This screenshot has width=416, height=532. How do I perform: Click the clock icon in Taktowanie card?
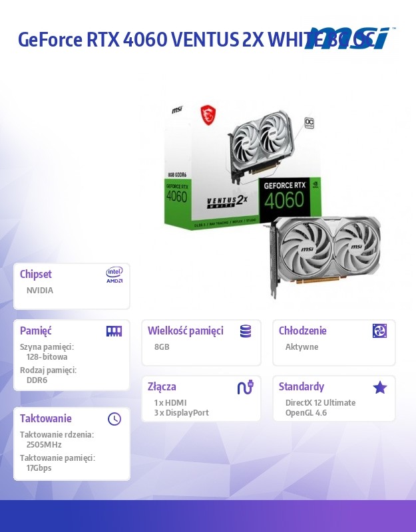[114, 419]
